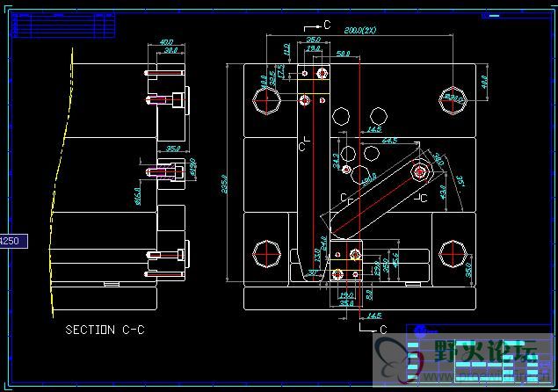The height and width of the screenshot is (392, 558).
Task: Select the 200.0(2X) horizontal dimension text
Action: (x=359, y=30)
